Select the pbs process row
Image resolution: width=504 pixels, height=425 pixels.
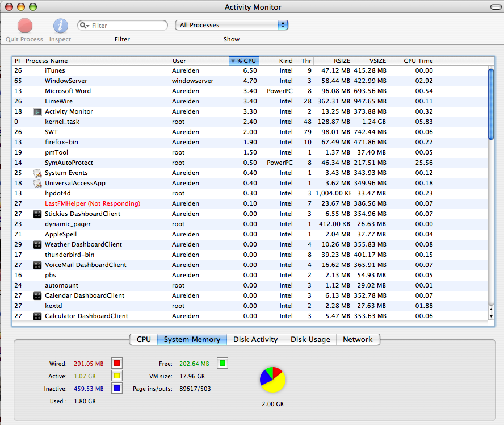[x=250, y=275]
